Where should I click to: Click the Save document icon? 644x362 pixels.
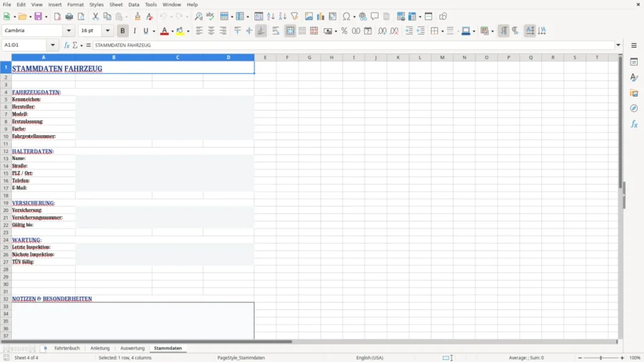click(x=38, y=16)
